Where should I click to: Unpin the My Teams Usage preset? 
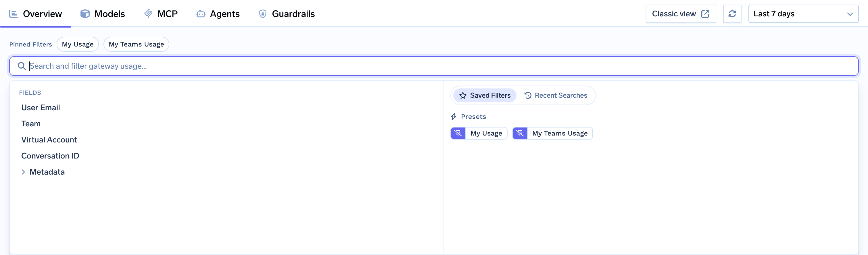[x=520, y=134]
